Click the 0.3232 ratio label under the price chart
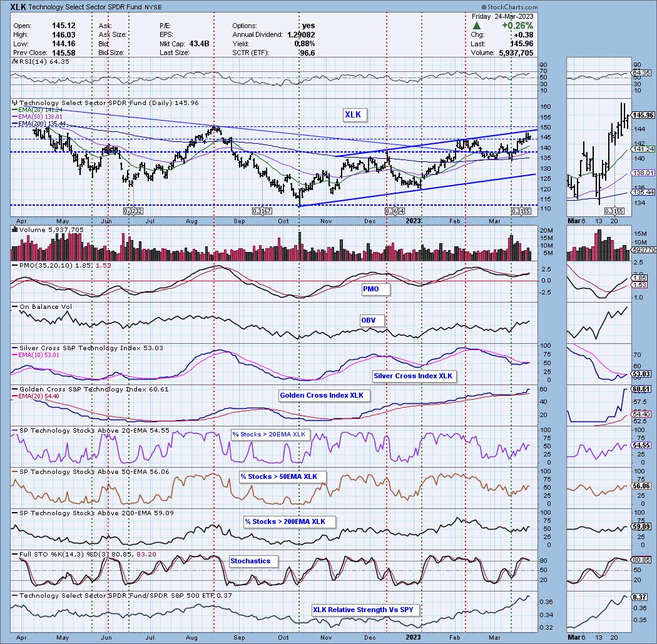This screenshot has width=657, height=644. 133,211
